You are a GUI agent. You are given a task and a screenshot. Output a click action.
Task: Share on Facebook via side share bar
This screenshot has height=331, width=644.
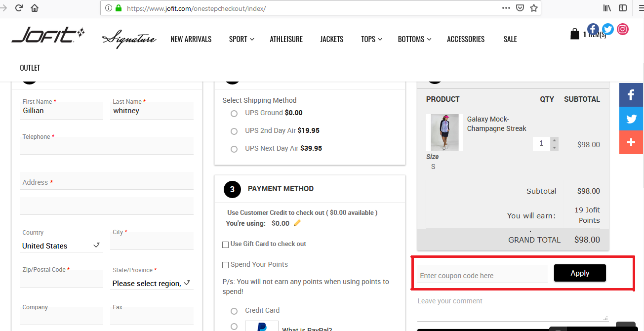point(631,95)
